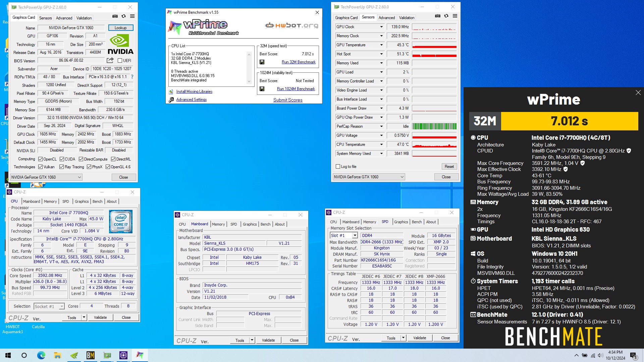The image size is (644, 362).
Task: Click the system clock in taskbar
Action: click(615, 355)
